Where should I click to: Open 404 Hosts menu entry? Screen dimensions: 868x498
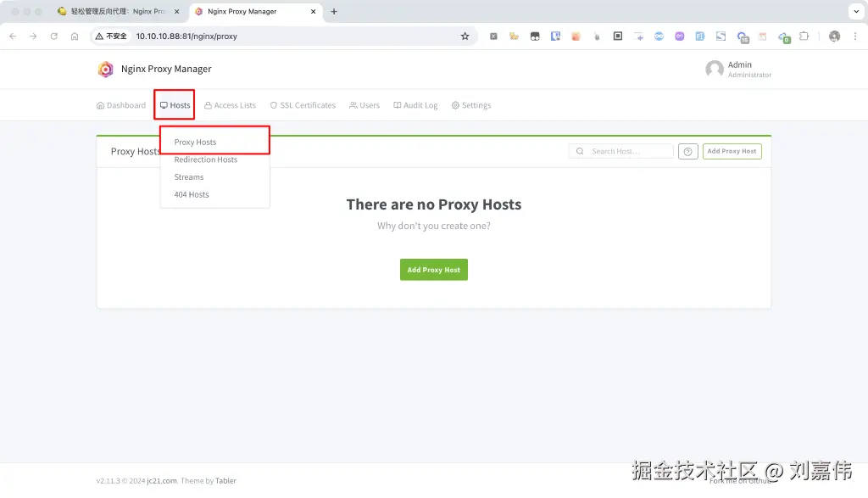pos(192,194)
